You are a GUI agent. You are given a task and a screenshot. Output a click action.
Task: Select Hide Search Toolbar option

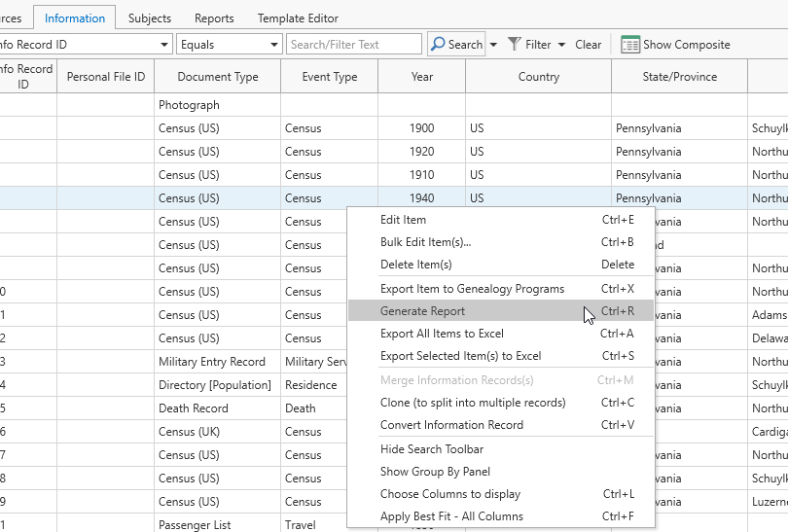pos(431,449)
